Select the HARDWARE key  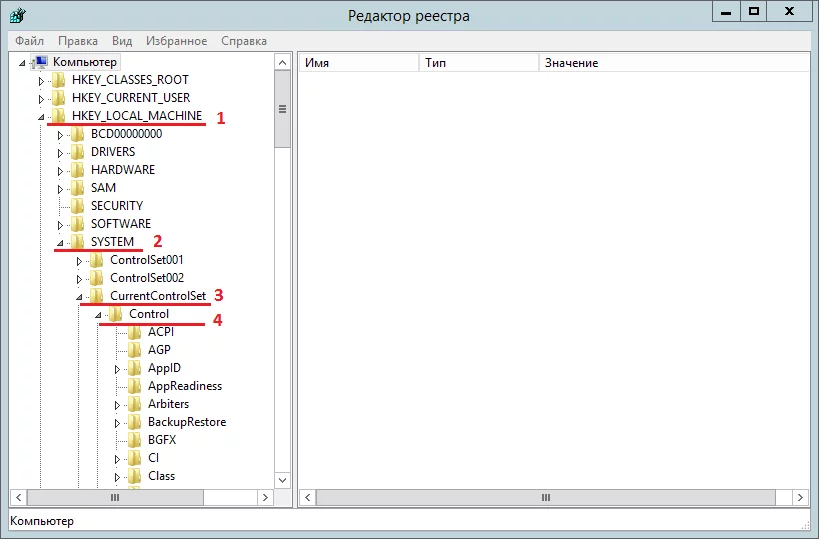point(122,170)
